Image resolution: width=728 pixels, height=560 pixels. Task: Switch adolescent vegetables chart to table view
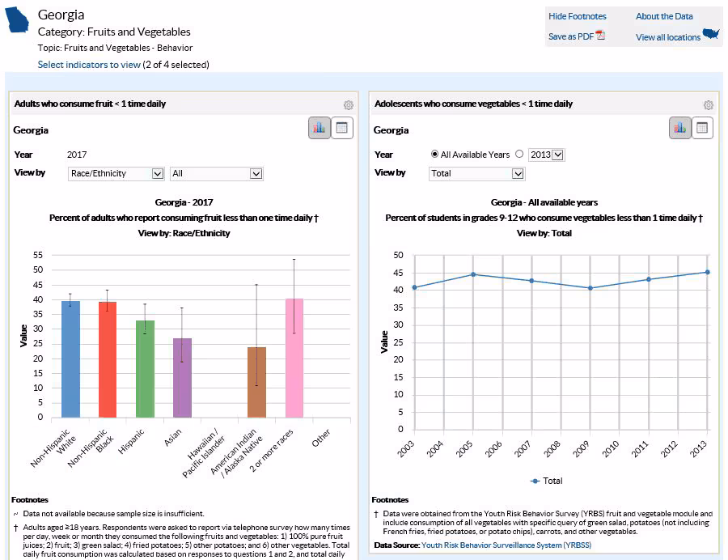point(702,127)
